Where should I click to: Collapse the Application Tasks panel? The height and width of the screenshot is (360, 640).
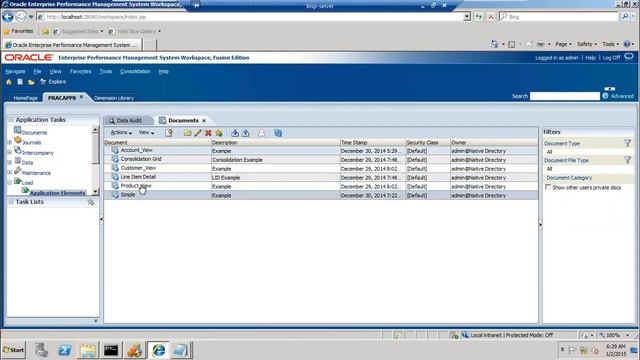click(11, 120)
